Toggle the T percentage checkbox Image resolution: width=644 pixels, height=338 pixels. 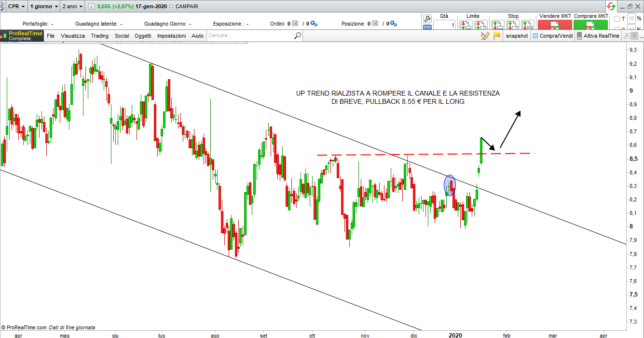[x=617, y=19]
